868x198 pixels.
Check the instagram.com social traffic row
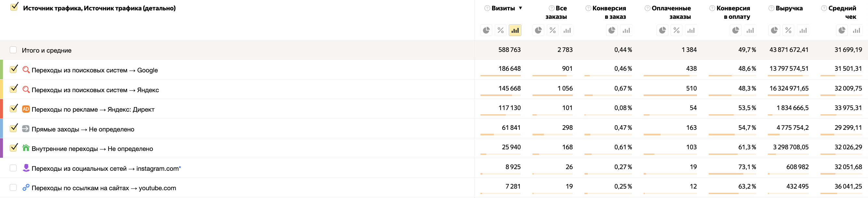tap(13, 168)
